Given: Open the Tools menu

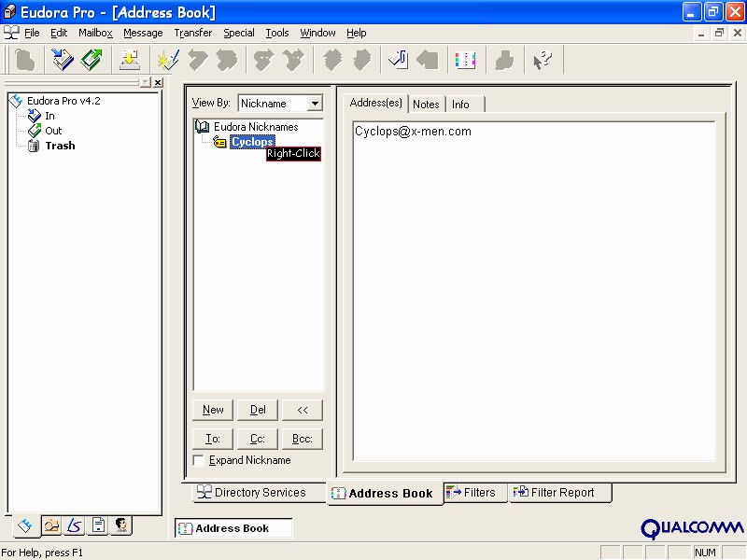Looking at the screenshot, I should tap(277, 33).
